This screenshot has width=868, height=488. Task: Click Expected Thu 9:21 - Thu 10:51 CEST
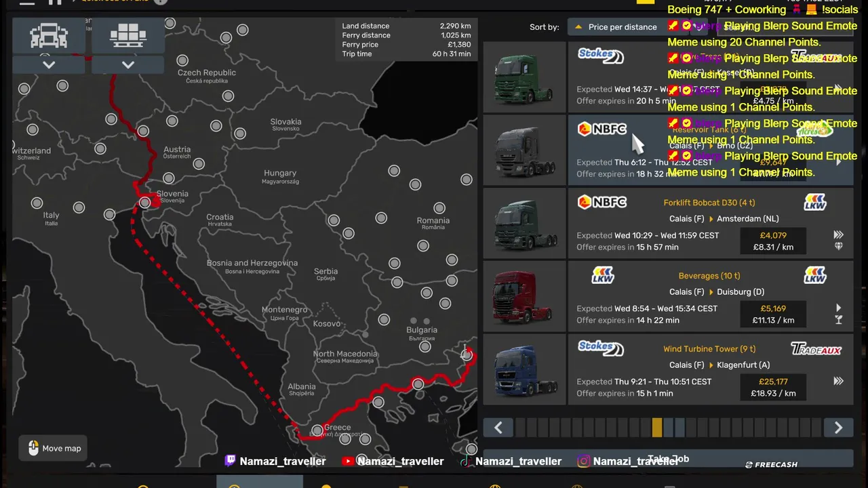tap(644, 382)
